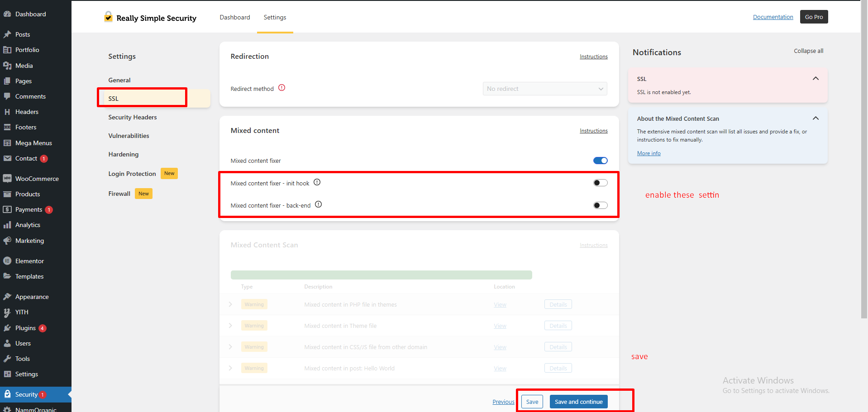
Task: Open the Documentation link
Action: (x=773, y=17)
